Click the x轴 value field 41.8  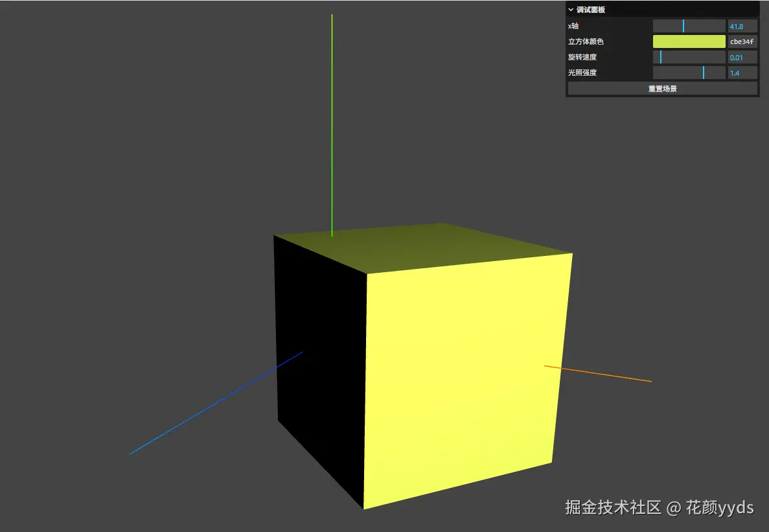(x=742, y=26)
